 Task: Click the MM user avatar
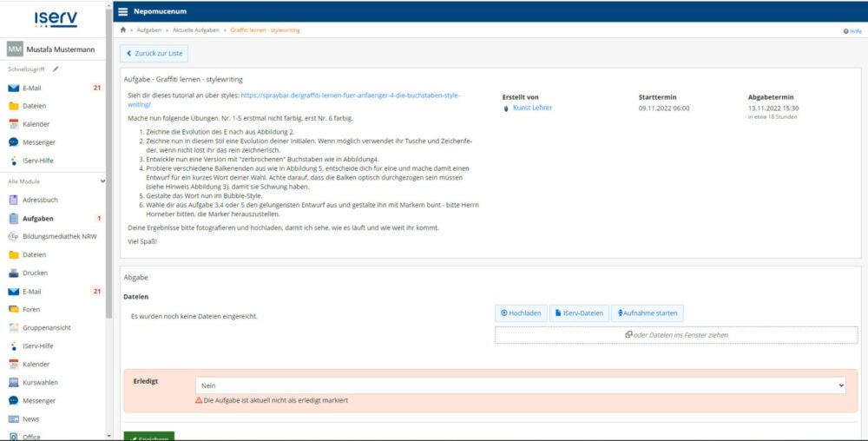click(15, 49)
